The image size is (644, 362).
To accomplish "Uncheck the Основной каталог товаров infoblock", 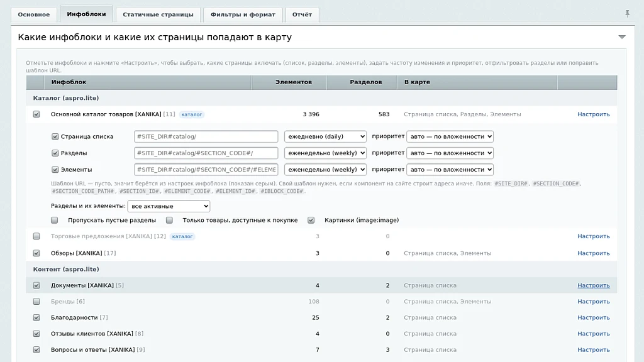I will click(36, 114).
